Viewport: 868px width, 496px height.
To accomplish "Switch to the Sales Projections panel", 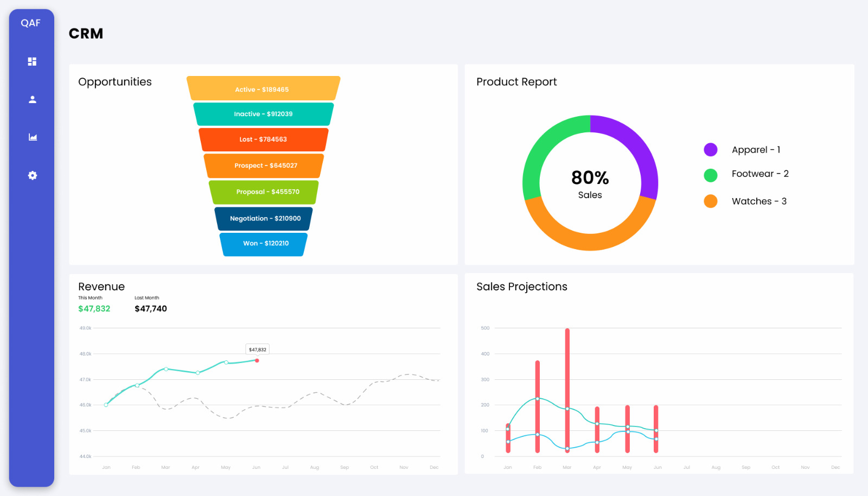I will pyautogui.click(x=521, y=287).
